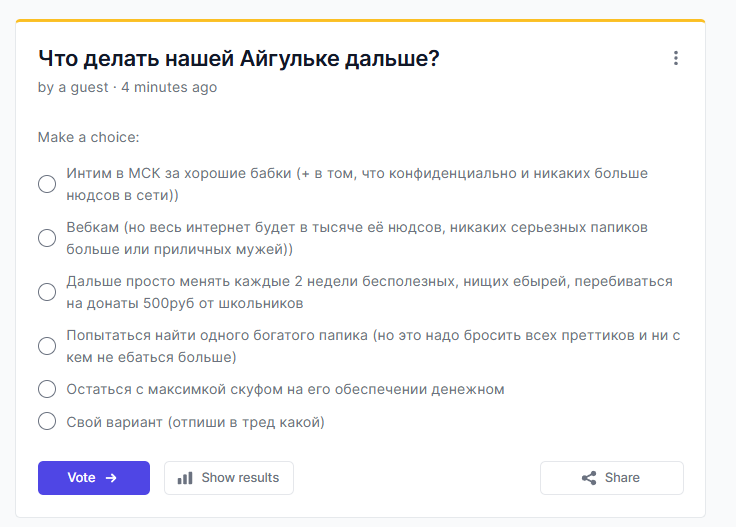Open the Share button
Image resolution: width=736 pixels, height=527 pixels.
(612, 478)
